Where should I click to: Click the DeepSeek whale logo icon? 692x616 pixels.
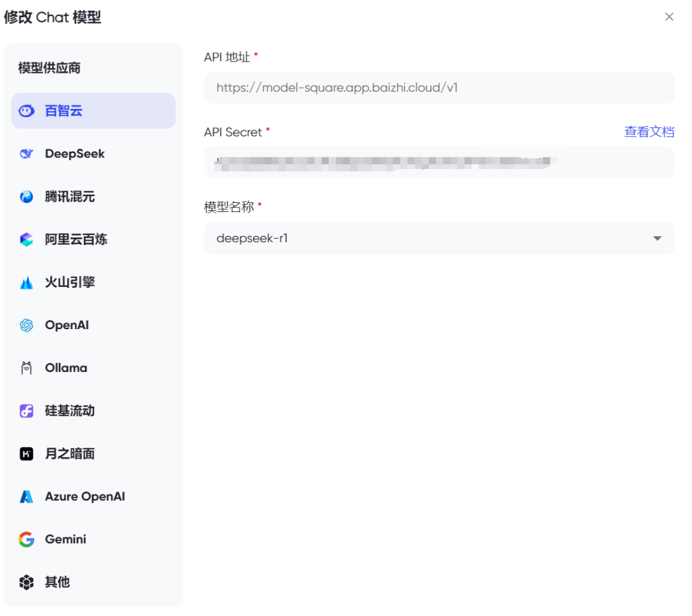coord(26,154)
